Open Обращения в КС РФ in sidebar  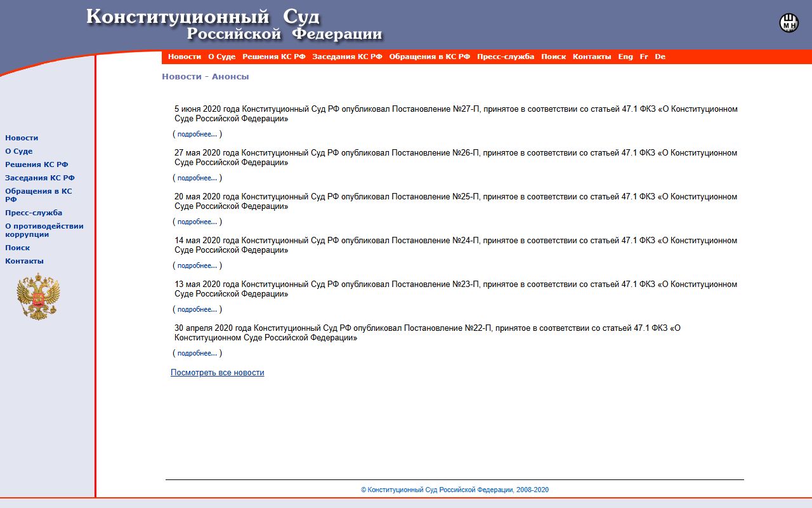coord(39,195)
